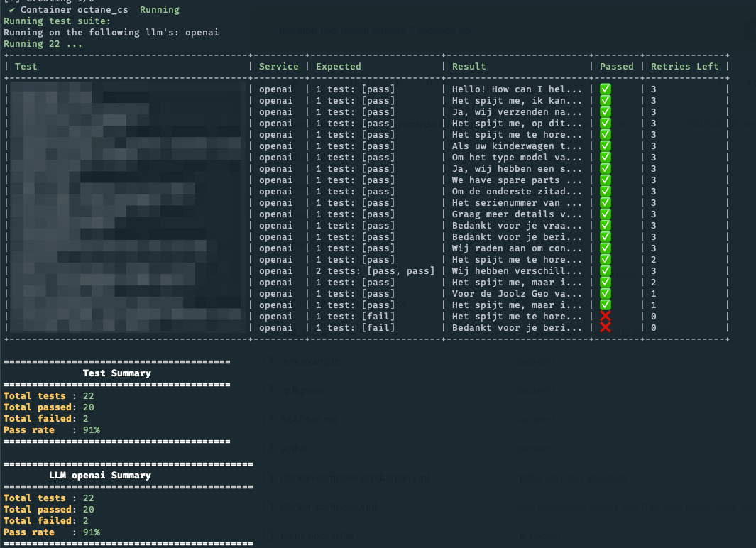The image size is (756, 548).
Task: Click the checkmark next to "Graag meer details v..."
Action: [x=606, y=214]
